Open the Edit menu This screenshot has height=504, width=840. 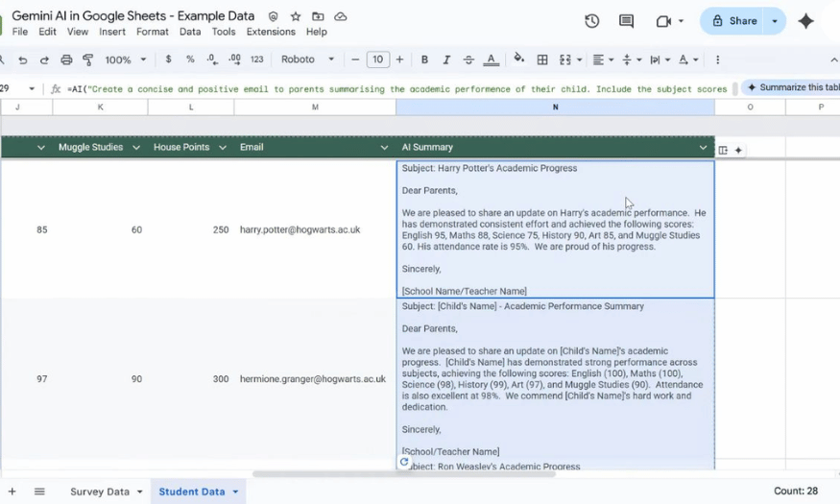[47, 32]
